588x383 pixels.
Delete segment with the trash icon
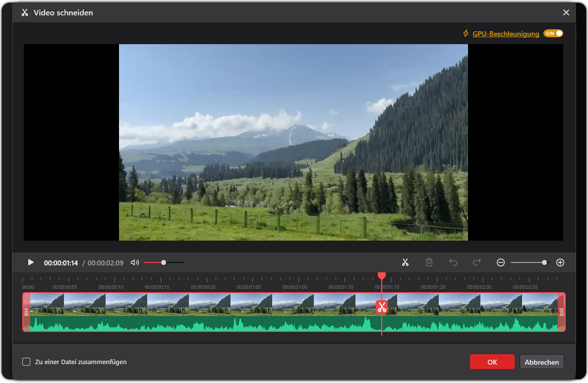(x=429, y=262)
